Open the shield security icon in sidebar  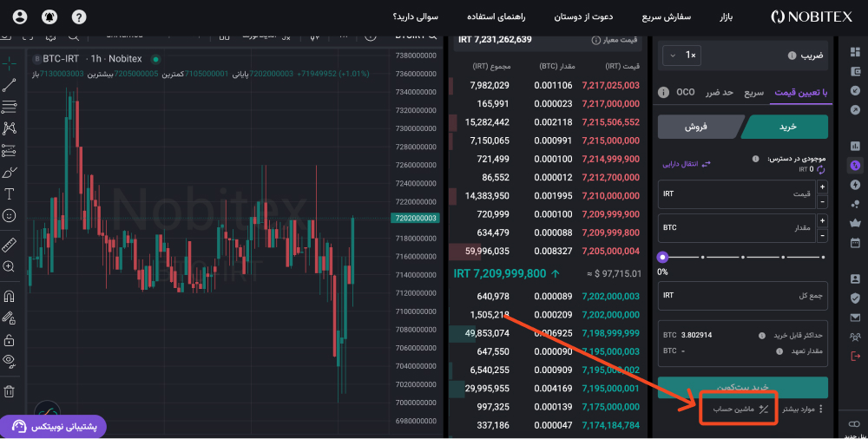(x=855, y=298)
